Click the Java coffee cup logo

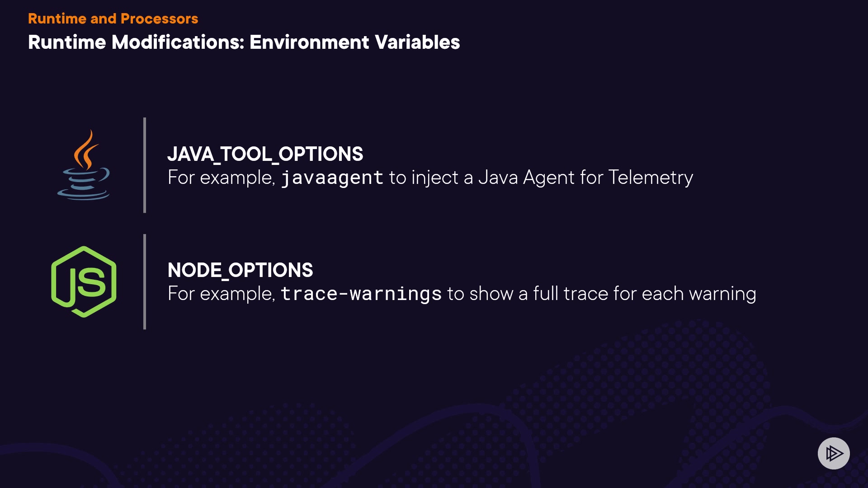84,165
